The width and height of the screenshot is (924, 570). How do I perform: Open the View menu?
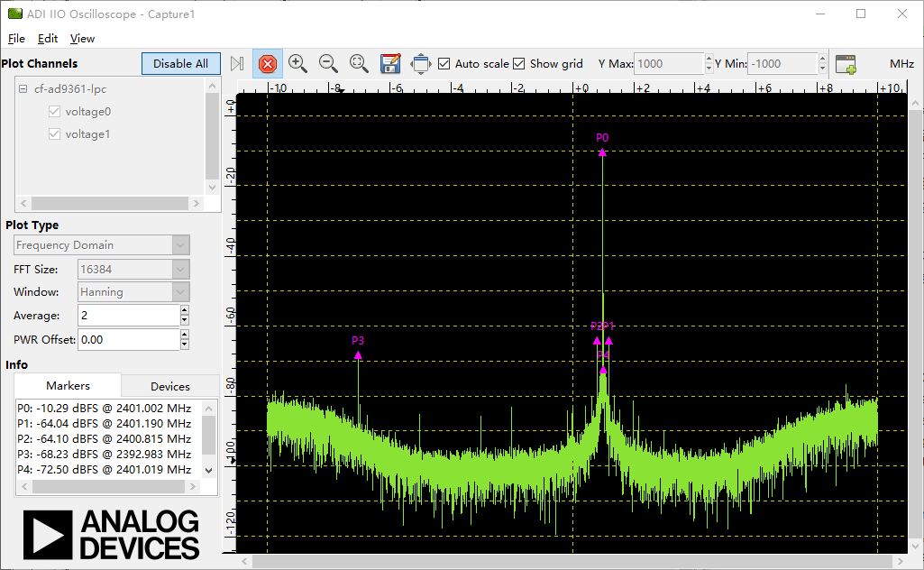click(x=82, y=38)
